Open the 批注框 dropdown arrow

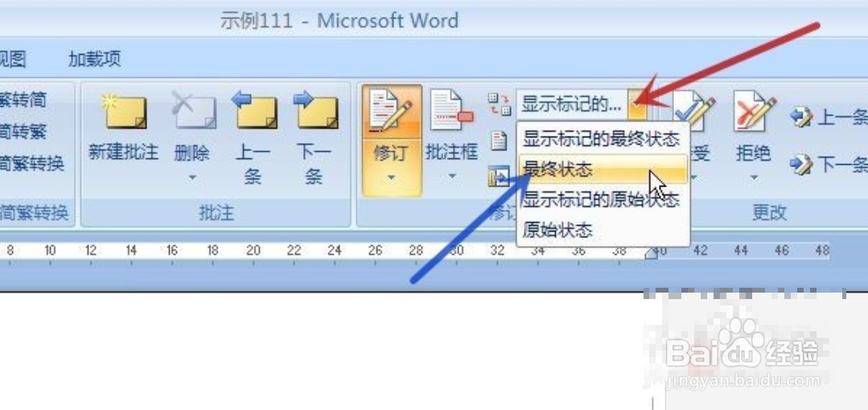point(452,177)
